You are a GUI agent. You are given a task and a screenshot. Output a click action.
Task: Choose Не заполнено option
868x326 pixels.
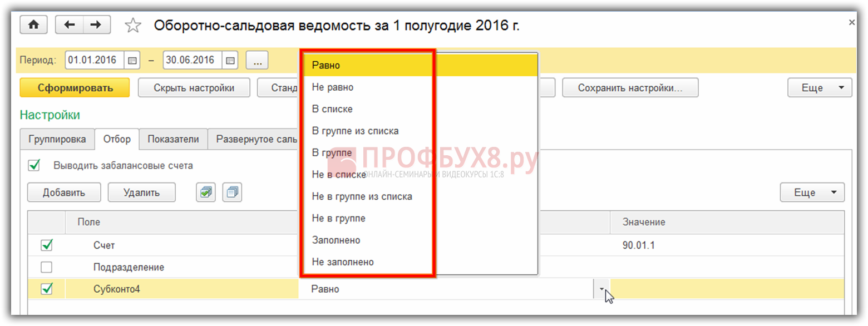pos(421,262)
